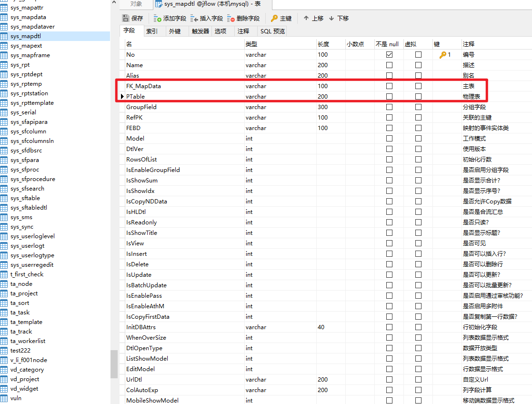
Task: Toggle Virtual checkbox for PTable field
Action: coord(418,97)
